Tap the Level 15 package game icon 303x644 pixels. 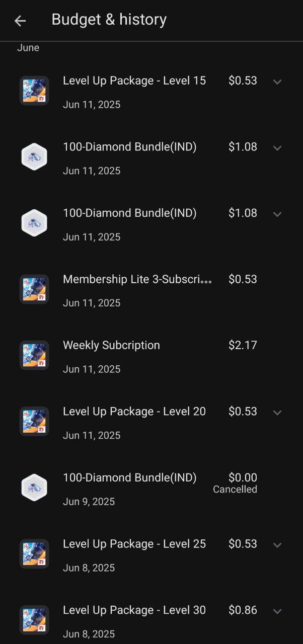[34, 91]
